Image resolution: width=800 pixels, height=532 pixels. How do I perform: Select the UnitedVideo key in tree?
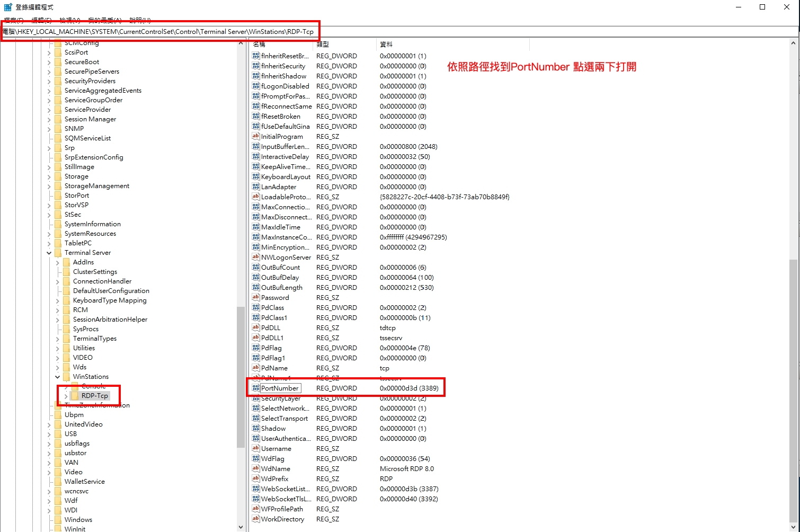tap(83, 424)
